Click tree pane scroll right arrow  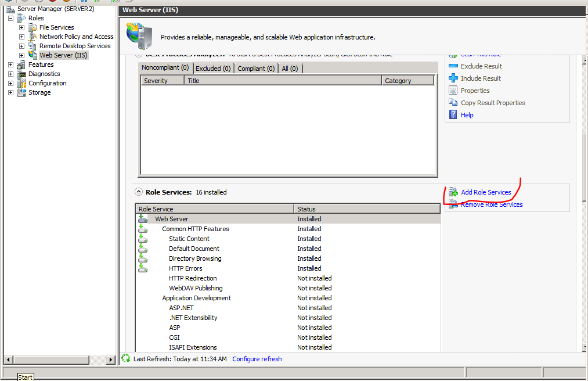tap(110, 360)
